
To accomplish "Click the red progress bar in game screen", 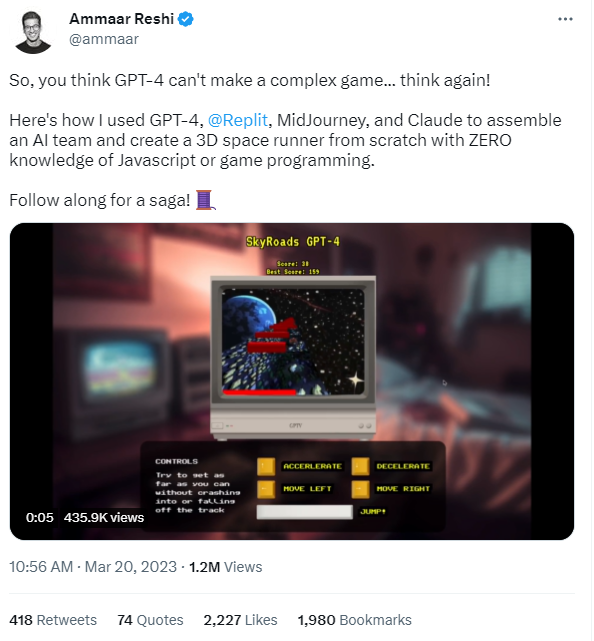I will point(259,392).
